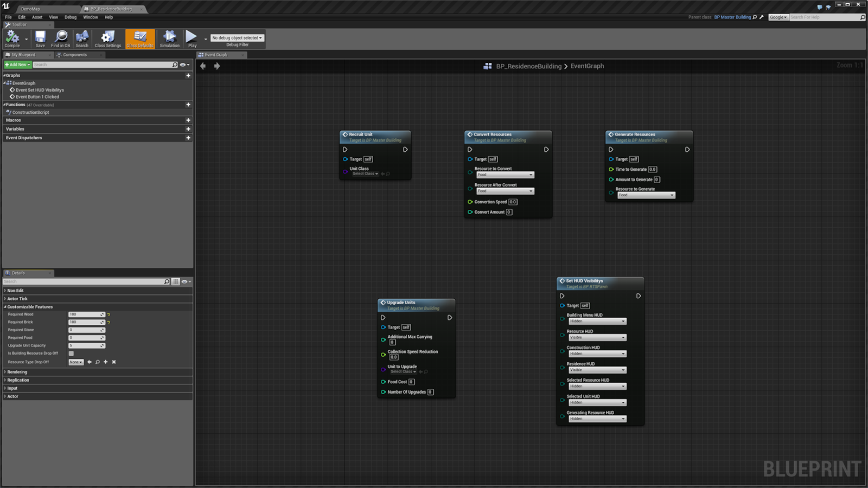The width and height of the screenshot is (868, 488).
Task: Enable Is Building Resource Drop Off
Action: 71,353
